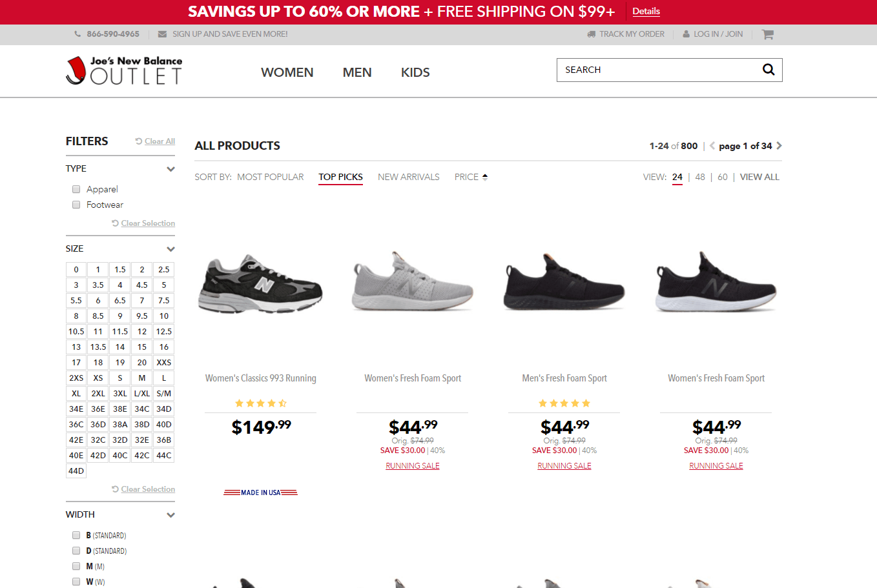Select size XXS

[164, 363]
